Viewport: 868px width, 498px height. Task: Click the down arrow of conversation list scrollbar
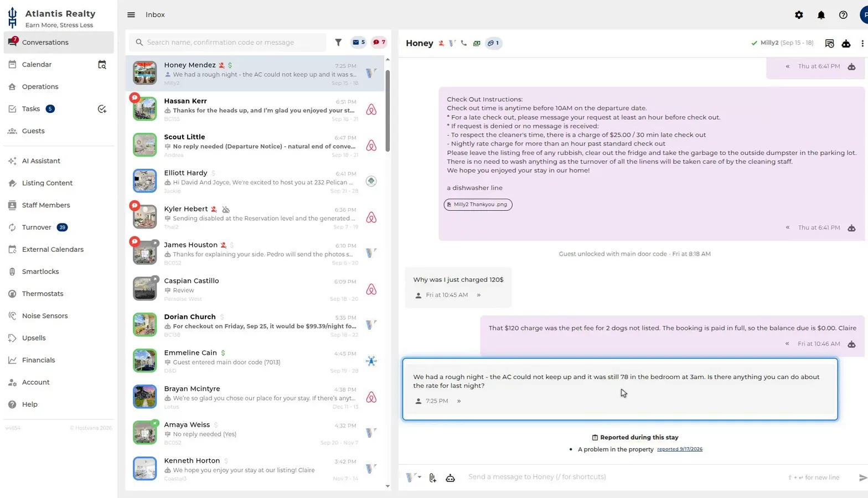tap(387, 486)
